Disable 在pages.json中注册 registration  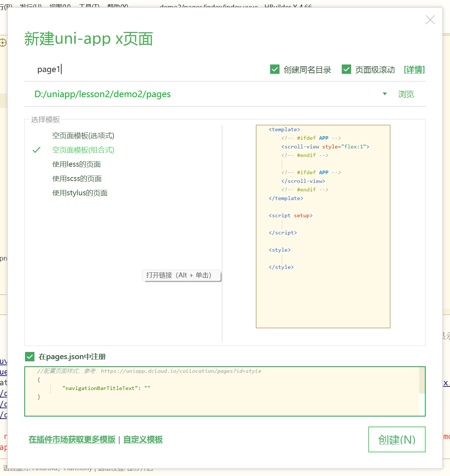(30, 356)
